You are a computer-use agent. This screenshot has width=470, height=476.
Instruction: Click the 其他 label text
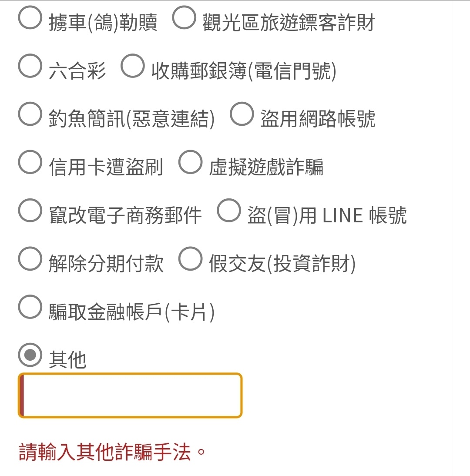tap(68, 359)
